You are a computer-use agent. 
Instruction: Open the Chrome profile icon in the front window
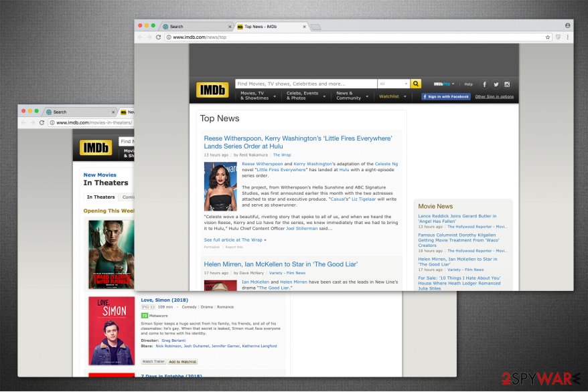tap(567, 25)
